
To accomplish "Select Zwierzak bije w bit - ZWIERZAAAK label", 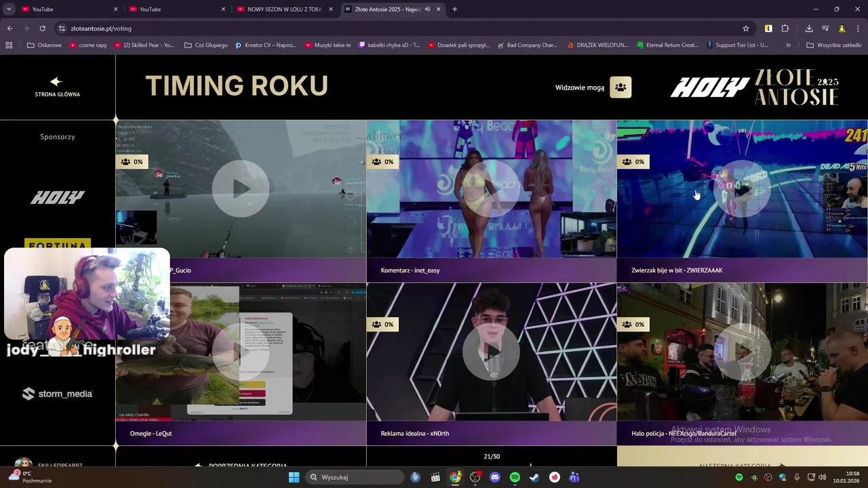I will [x=677, y=270].
